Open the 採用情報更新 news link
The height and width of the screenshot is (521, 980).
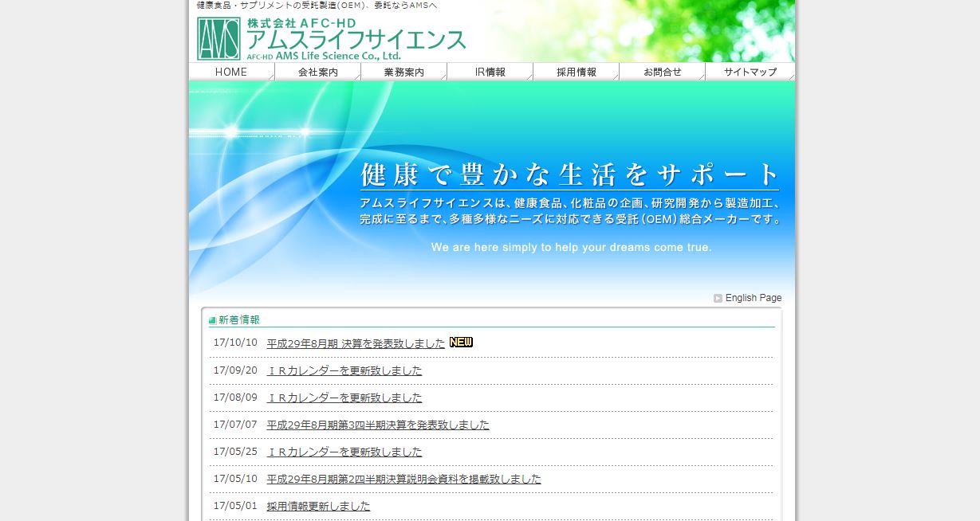coord(318,506)
